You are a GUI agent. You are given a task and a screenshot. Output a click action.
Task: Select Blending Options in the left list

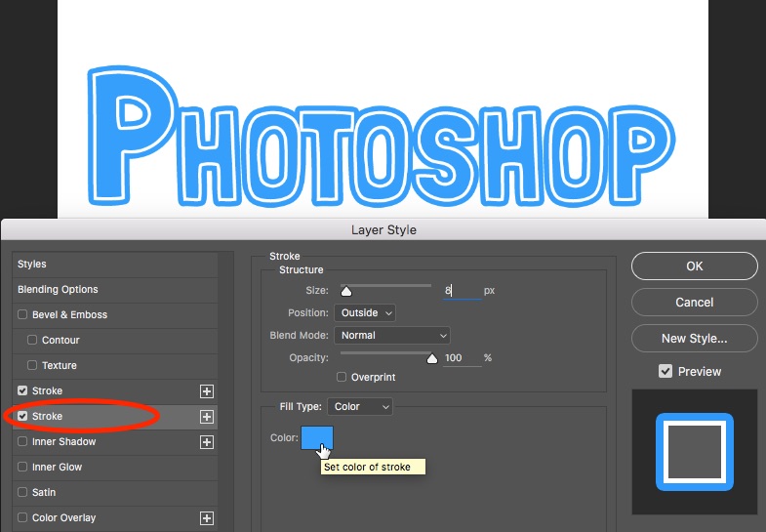point(58,289)
